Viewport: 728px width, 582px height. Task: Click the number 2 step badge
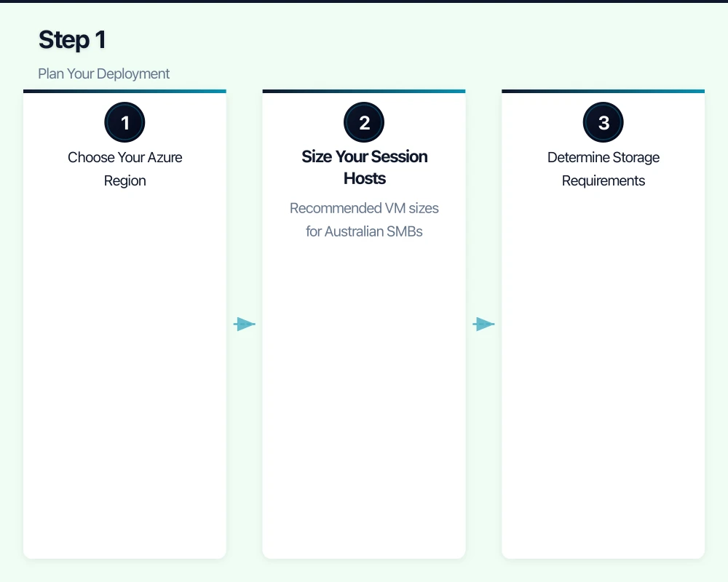point(364,122)
